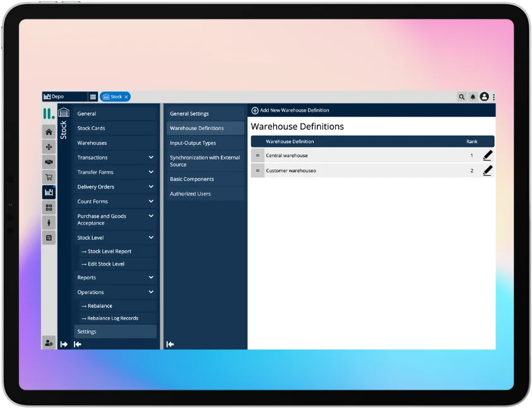Viewport: 532px width, 408px height.
Task: Click the person icon in sidebar
Action: 49,223
